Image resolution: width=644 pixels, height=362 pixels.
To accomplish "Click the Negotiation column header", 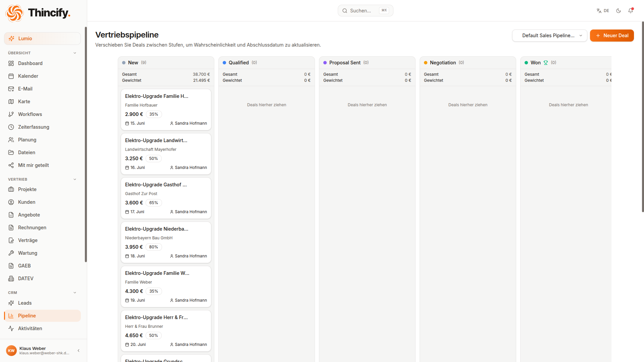I will 468,63.
